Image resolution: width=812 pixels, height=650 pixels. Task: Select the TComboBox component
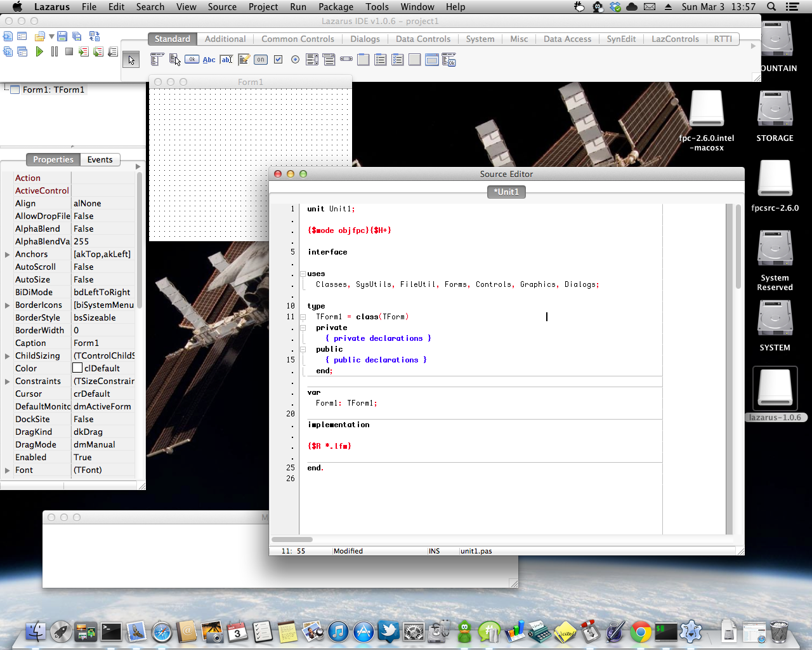(329, 60)
